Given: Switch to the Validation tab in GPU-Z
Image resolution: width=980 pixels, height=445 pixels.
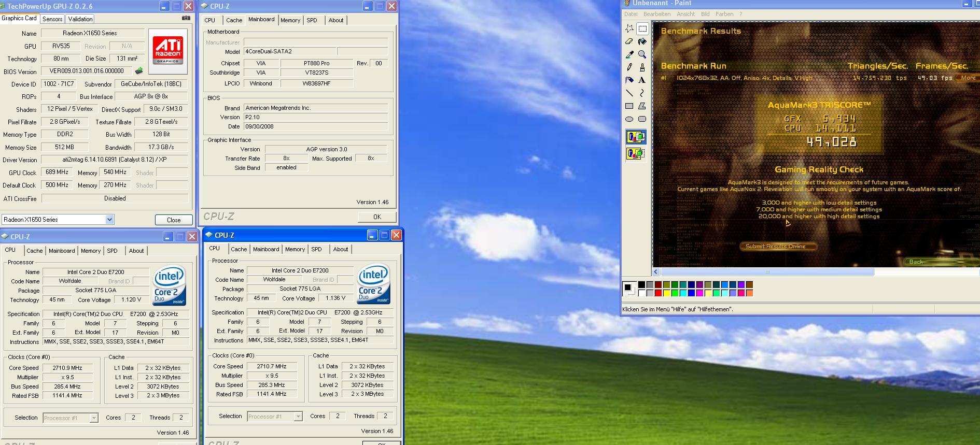Looking at the screenshot, I should [80, 19].
